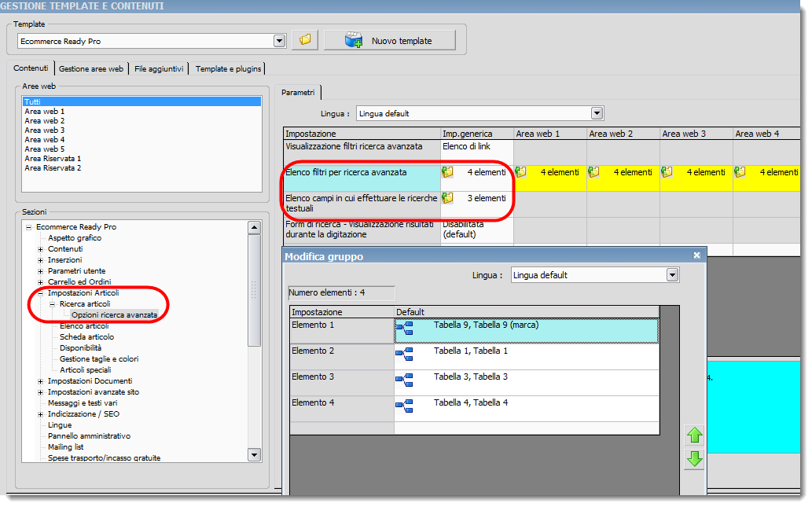
Task: Select the Parametri tab
Action: [298, 92]
